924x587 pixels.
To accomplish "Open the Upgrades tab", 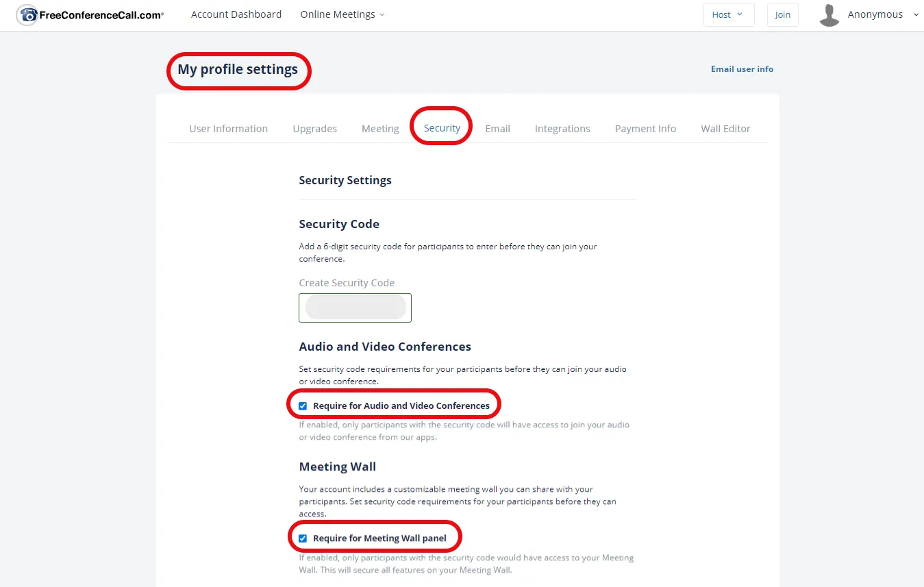I will pos(314,129).
